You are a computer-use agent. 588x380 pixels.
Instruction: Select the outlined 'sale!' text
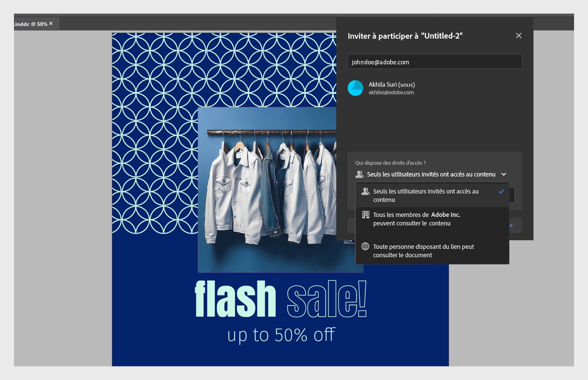327,299
